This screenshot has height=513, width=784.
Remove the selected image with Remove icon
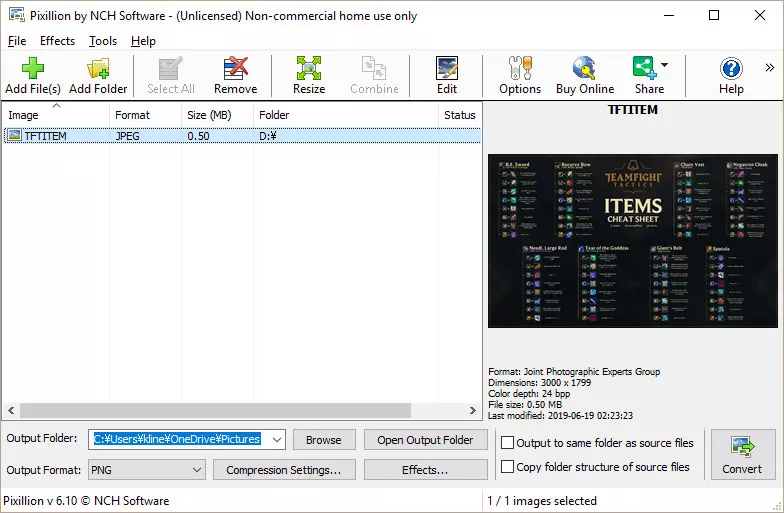(236, 68)
